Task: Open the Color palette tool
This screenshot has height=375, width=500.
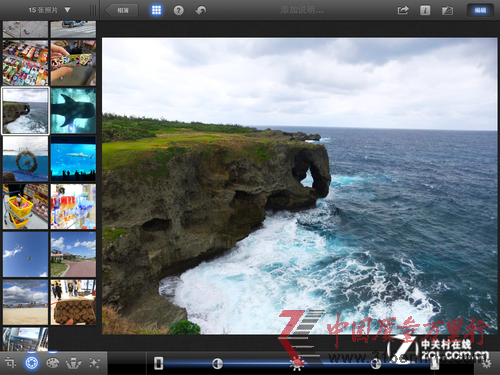Action: click(x=52, y=363)
